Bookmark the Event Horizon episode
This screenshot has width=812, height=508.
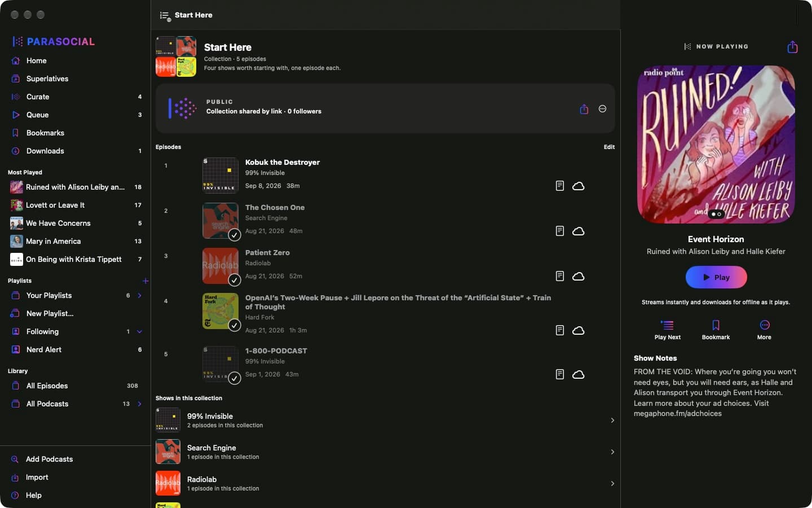click(716, 330)
